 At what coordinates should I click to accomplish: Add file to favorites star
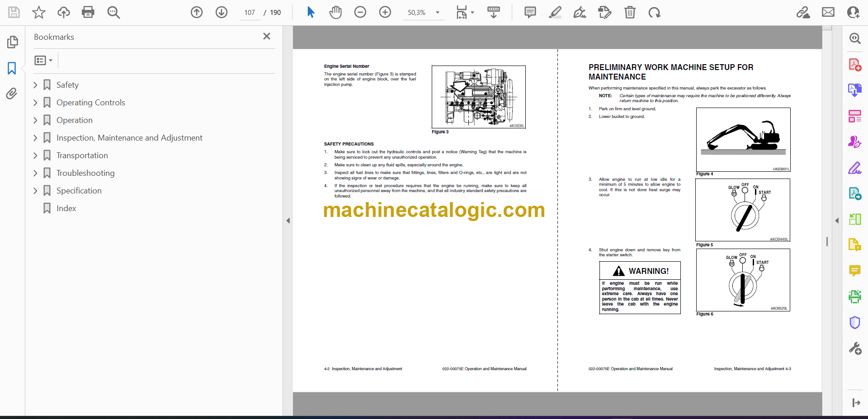(39, 12)
